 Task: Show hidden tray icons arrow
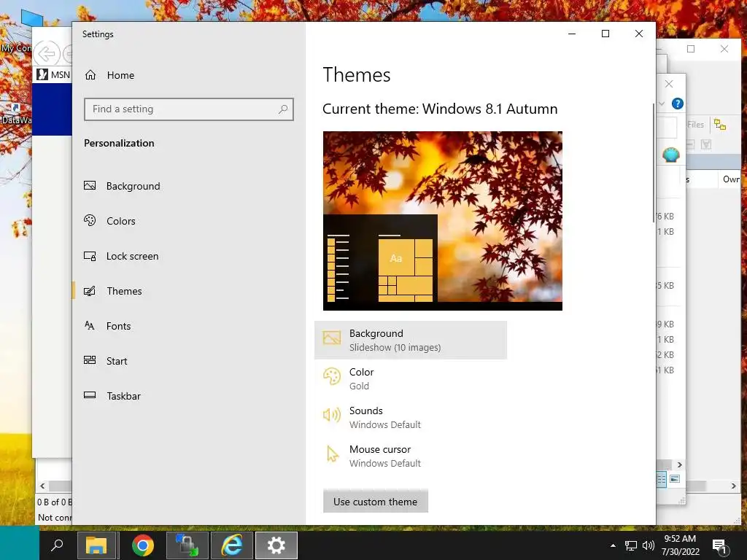tap(613, 545)
